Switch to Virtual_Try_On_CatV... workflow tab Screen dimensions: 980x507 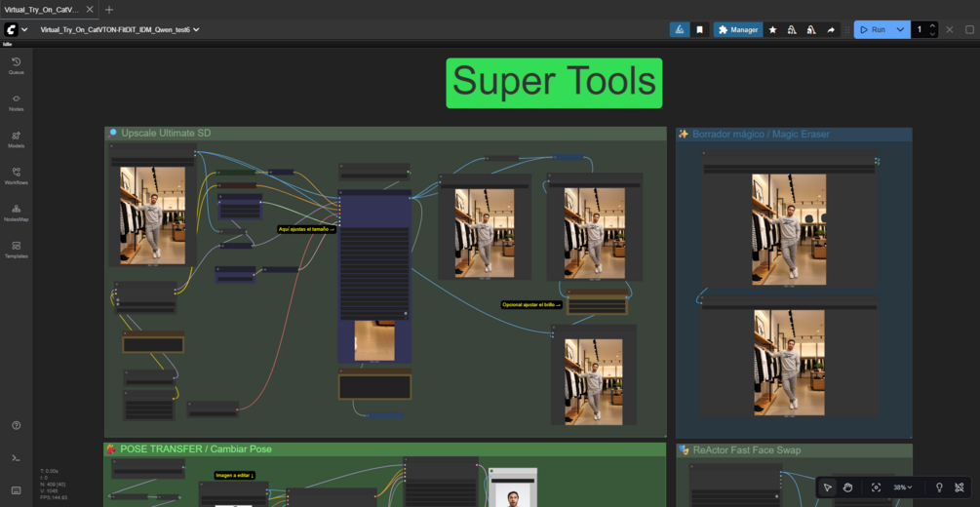[42, 10]
